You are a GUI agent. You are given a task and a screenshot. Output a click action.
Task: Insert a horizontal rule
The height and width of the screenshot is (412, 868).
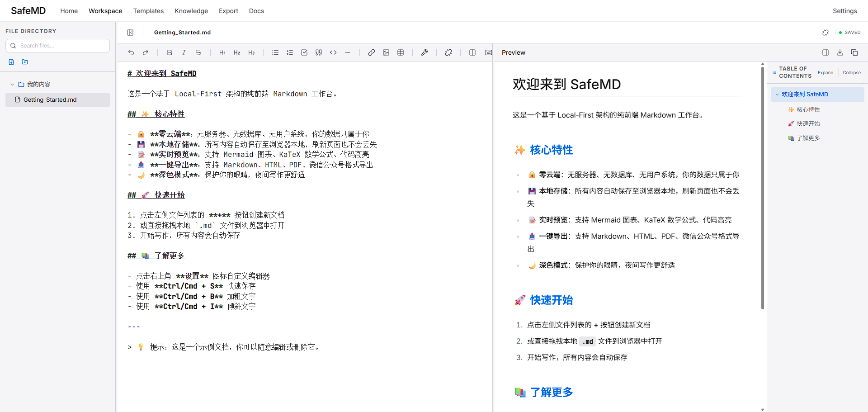click(348, 52)
